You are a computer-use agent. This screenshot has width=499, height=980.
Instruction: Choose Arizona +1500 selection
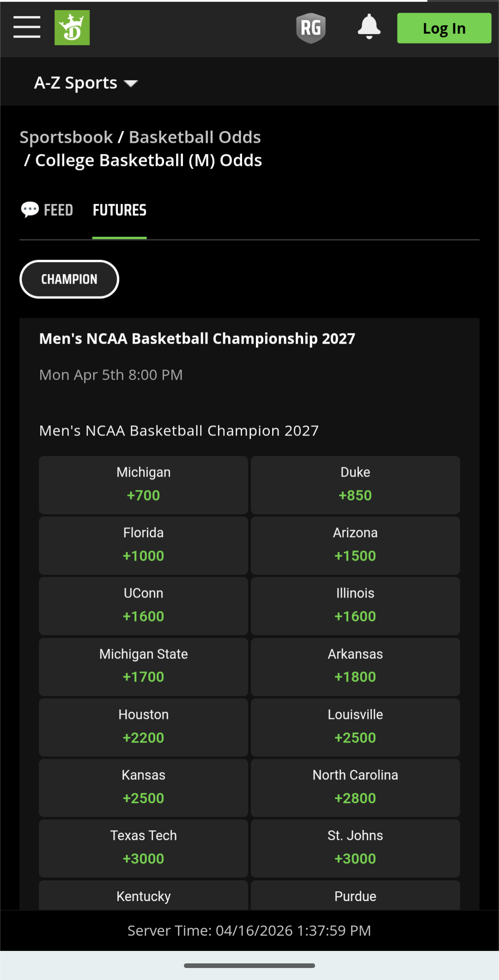tap(355, 545)
